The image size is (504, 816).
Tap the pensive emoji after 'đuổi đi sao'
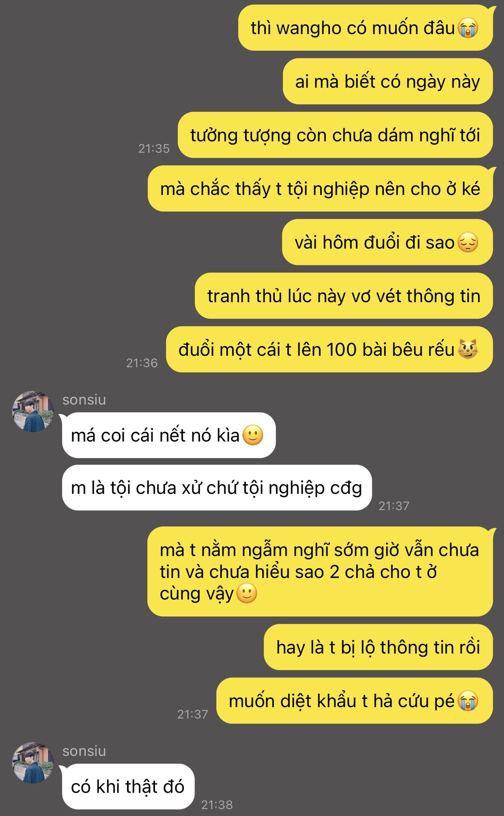pos(468,243)
